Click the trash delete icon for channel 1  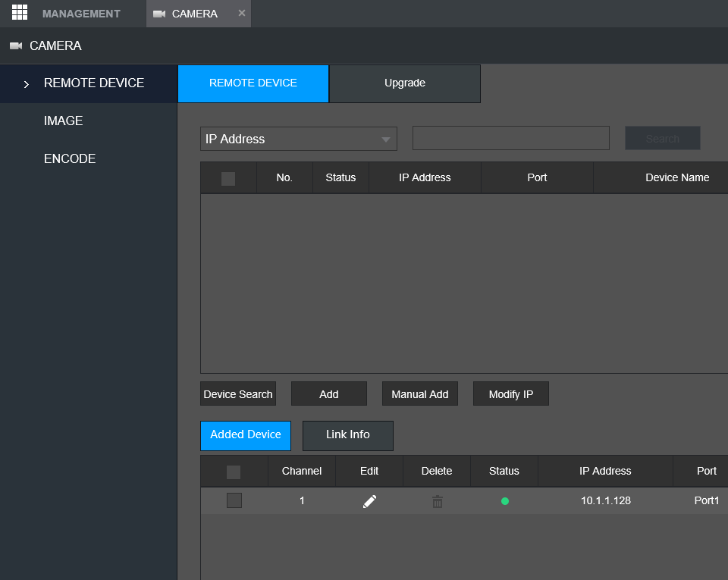(x=437, y=501)
